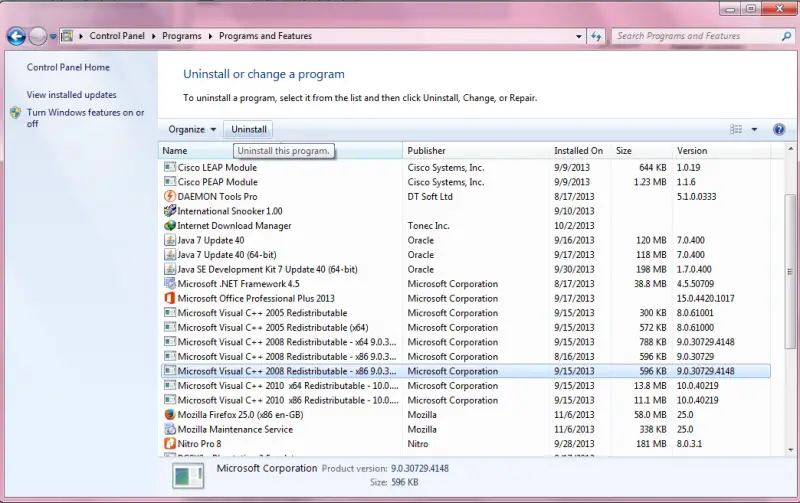This screenshot has height=503, width=800.
Task: Select Java SE Development Kit 7 icon
Action: pos(169,269)
